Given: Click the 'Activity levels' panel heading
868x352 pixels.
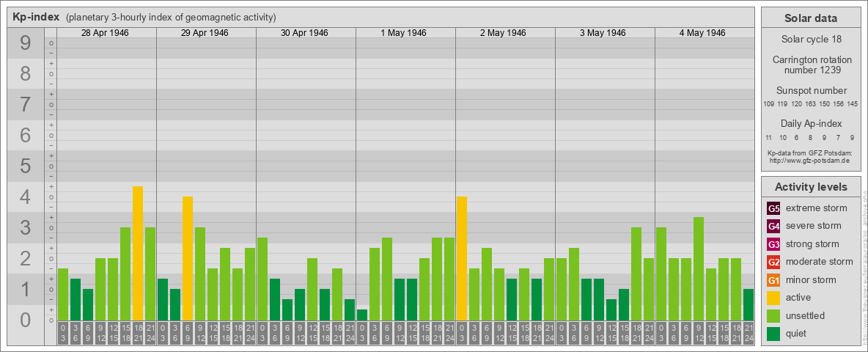Looking at the screenshot, I should point(811,187).
